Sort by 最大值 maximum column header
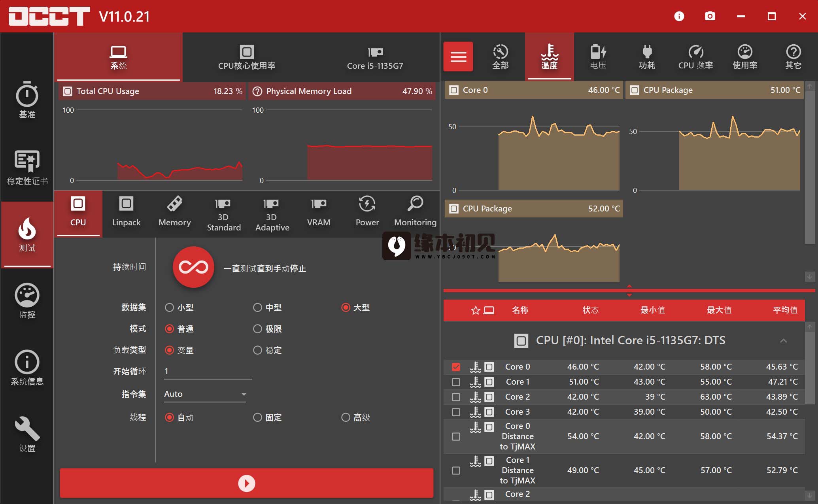The image size is (818, 504). pos(719,310)
